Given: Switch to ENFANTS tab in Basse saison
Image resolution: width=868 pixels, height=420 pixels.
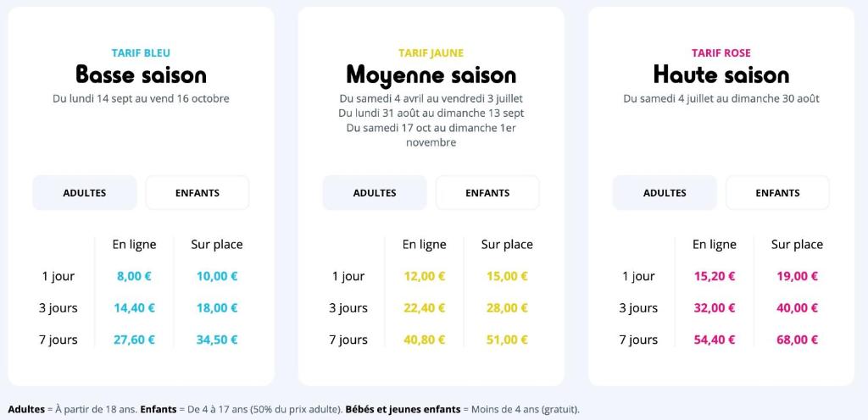Looking at the screenshot, I should pos(198,193).
